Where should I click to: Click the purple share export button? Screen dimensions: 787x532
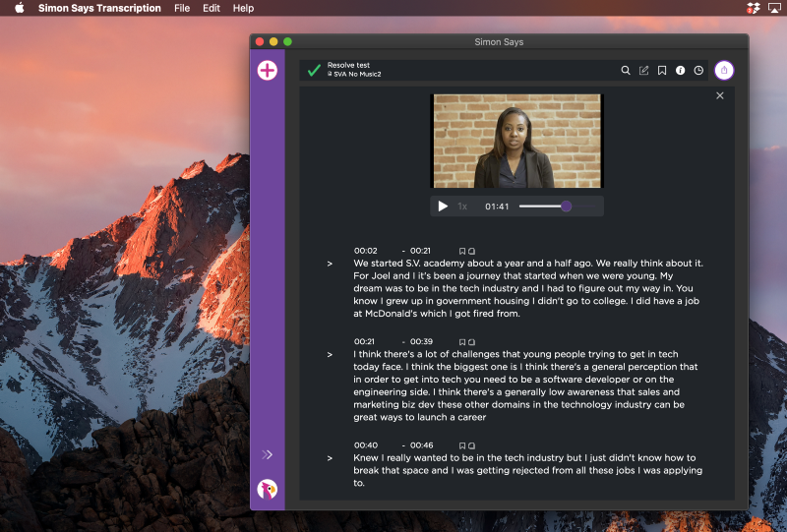[x=724, y=70]
